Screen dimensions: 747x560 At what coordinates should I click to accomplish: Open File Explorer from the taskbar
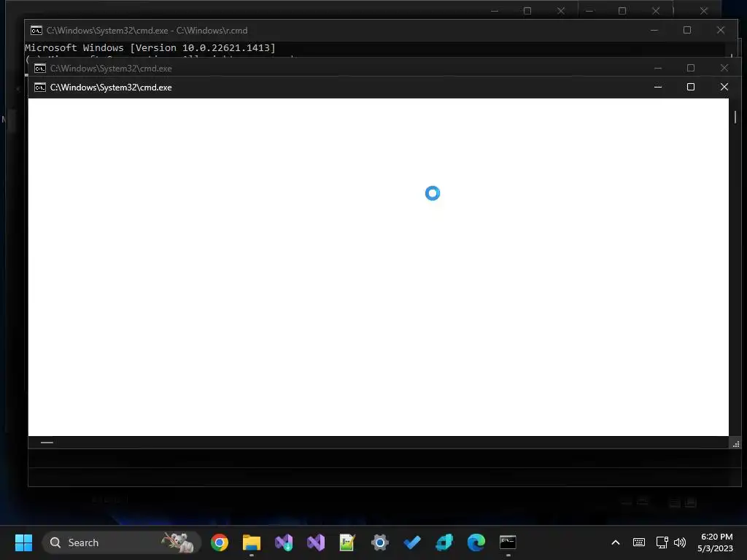coord(252,542)
